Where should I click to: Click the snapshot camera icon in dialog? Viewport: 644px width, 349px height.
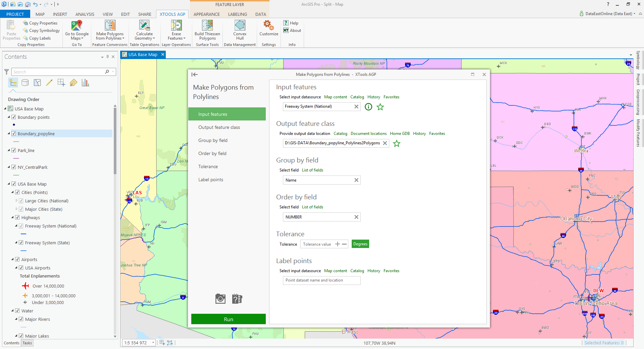click(x=220, y=299)
